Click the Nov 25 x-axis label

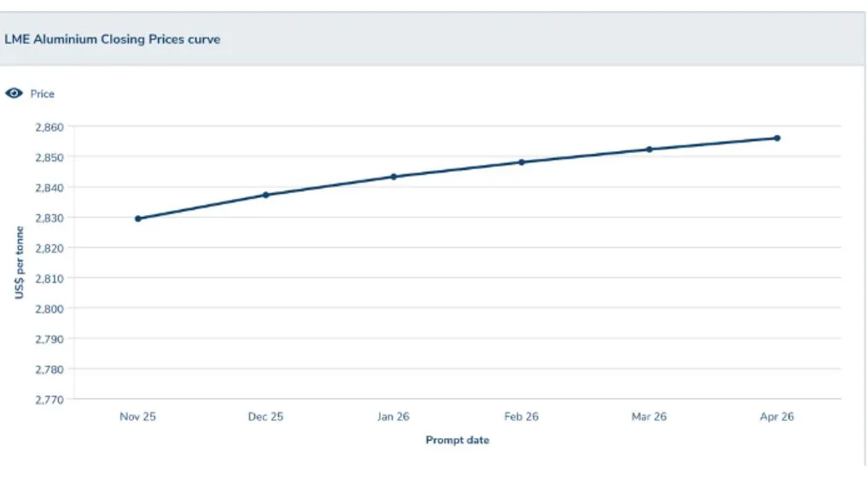[137, 418]
